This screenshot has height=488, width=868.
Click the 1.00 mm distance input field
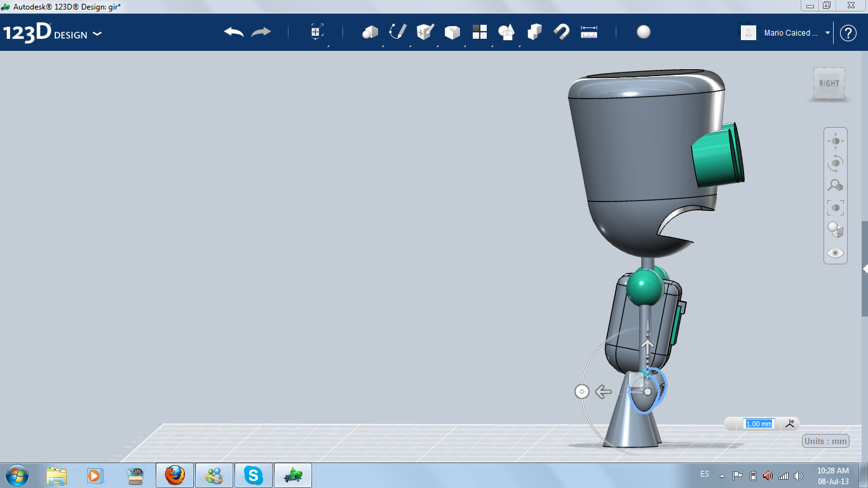759,424
